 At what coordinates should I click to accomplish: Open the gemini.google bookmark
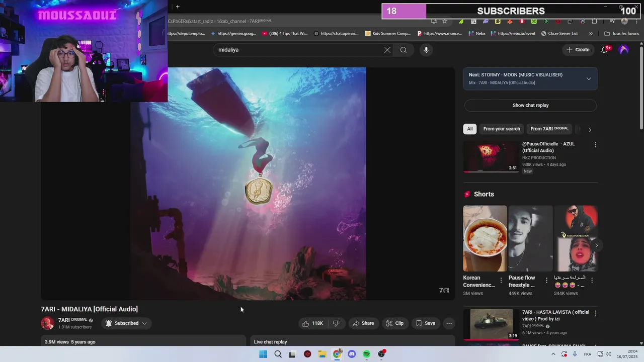point(233,34)
